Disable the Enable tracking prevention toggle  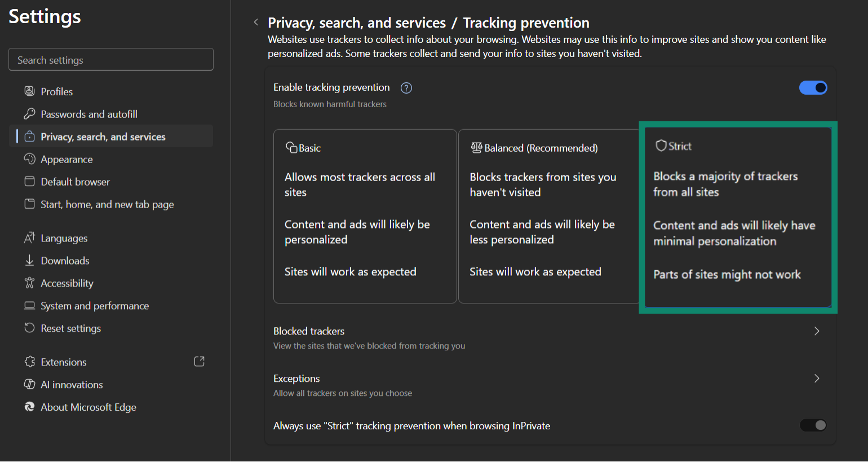[813, 88]
